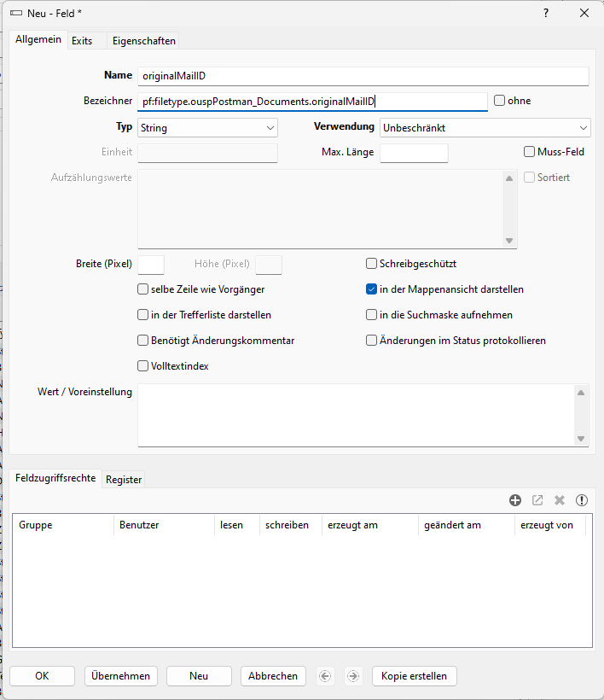Click the Breite (Pixel) input field

[151, 265]
